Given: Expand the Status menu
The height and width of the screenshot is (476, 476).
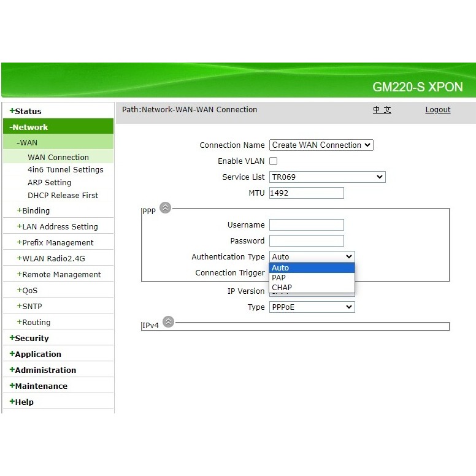Looking at the screenshot, I should 26,111.
